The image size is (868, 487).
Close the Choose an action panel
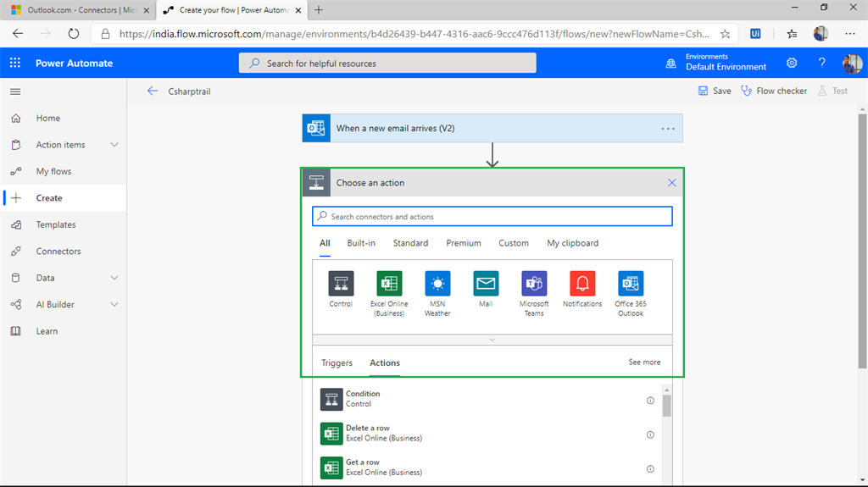click(671, 183)
